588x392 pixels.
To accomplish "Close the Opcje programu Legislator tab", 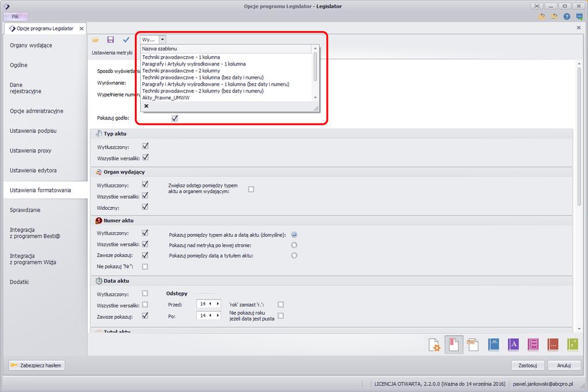I will (x=82, y=29).
